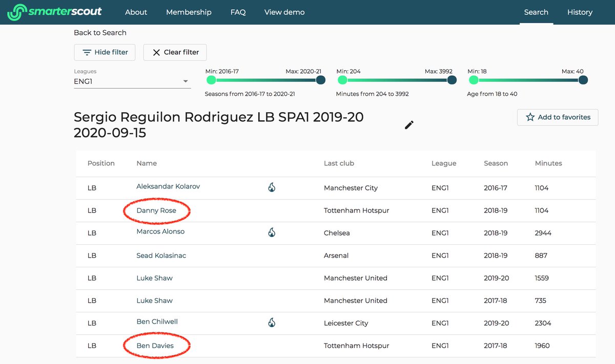This screenshot has width=615, height=364.
Task: Click the age maximum slider handle at 40
Action: tap(583, 80)
